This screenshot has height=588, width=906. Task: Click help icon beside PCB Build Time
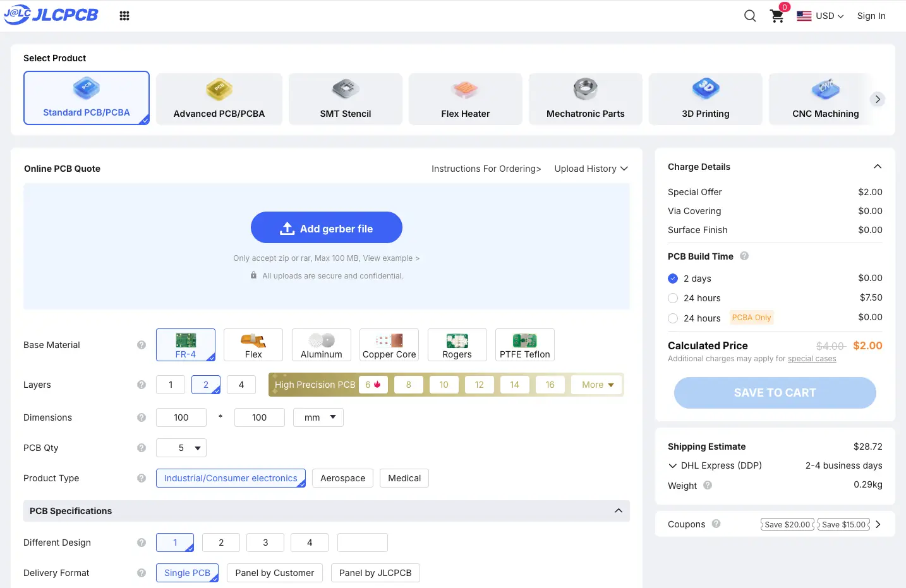(744, 256)
